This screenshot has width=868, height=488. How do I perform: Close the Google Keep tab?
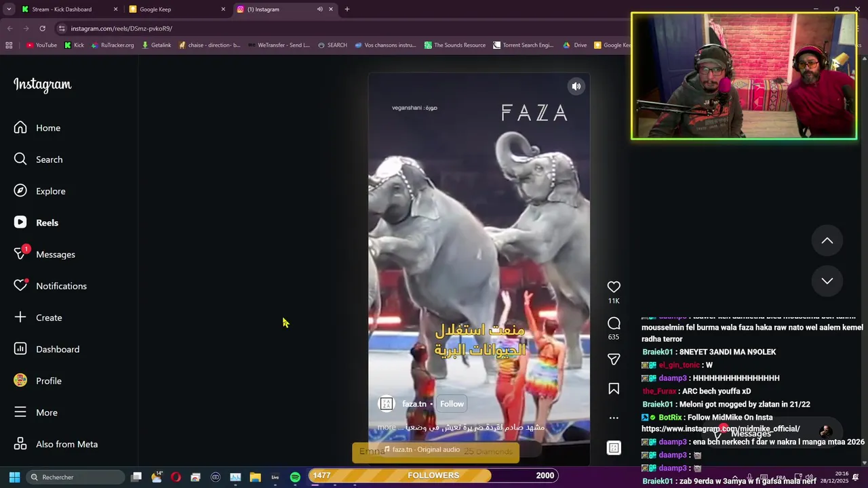coord(223,9)
